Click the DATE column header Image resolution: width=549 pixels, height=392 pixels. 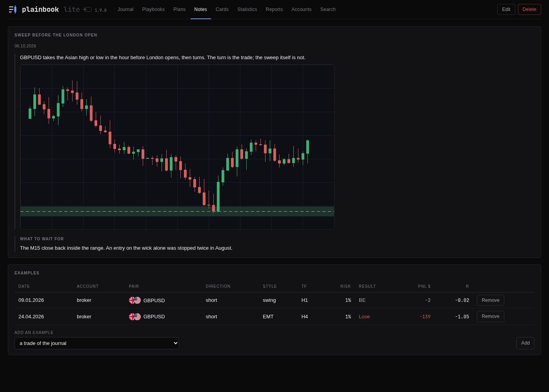(x=24, y=287)
